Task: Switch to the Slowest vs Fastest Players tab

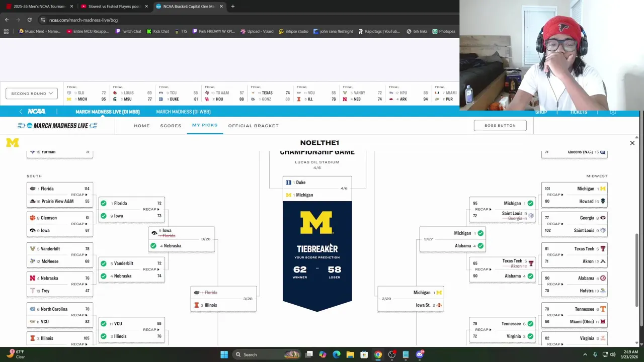Action: (114, 7)
